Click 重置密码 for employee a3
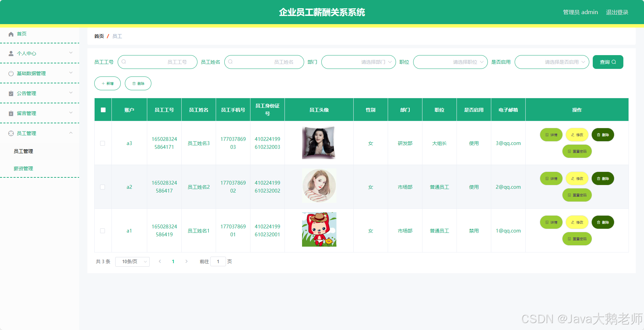Image resolution: width=644 pixels, height=330 pixels. 577,151
